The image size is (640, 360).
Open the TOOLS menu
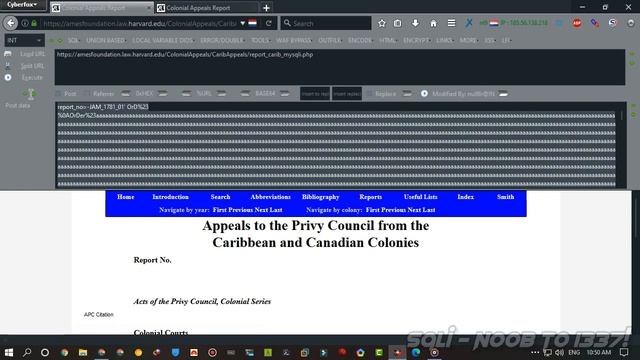click(260, 40)
